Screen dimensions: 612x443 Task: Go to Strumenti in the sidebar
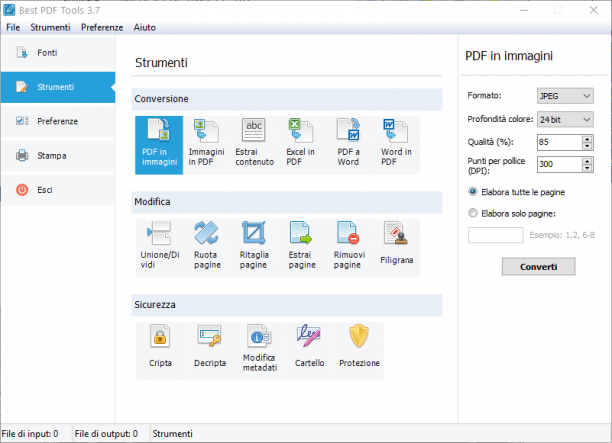58,87
